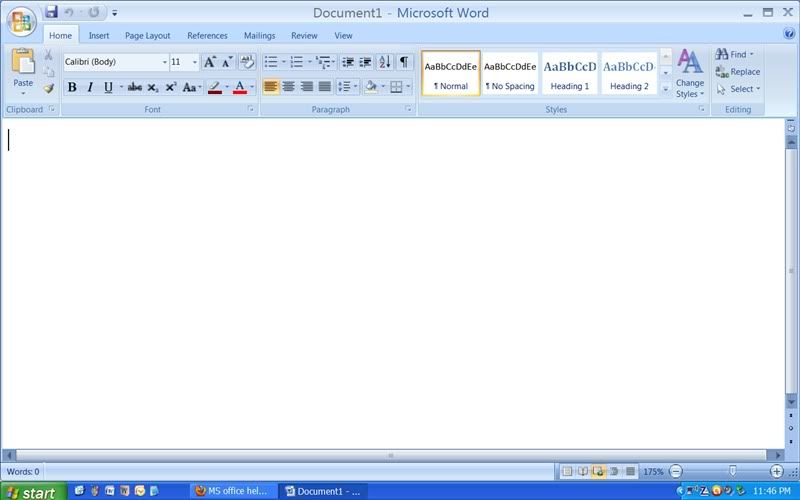Screen dimensions: 800x500
Task: Switch to Outline view
Action: point(614,471)
